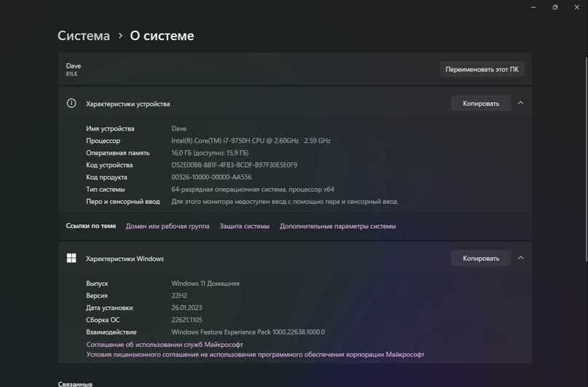Viewport: 588px width, 387px height.
Task: Close the Settings window
Action: click(x=577, y=7)
